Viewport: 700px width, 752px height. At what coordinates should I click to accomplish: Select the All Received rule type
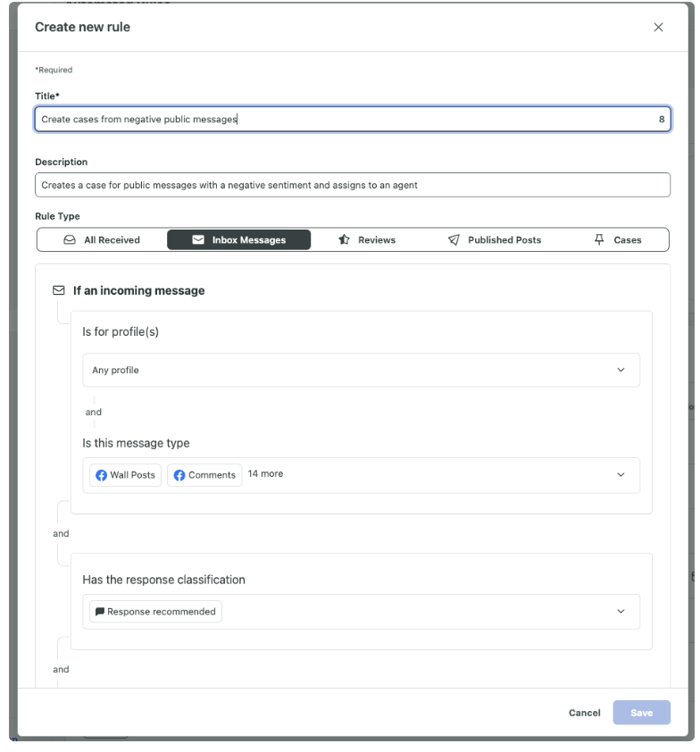[x=102, y=239]
